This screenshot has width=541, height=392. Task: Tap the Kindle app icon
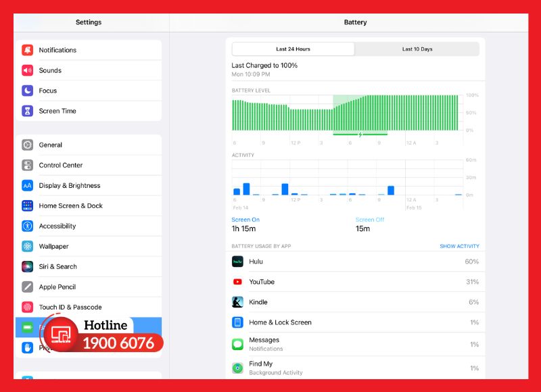(x=237, y=302)
